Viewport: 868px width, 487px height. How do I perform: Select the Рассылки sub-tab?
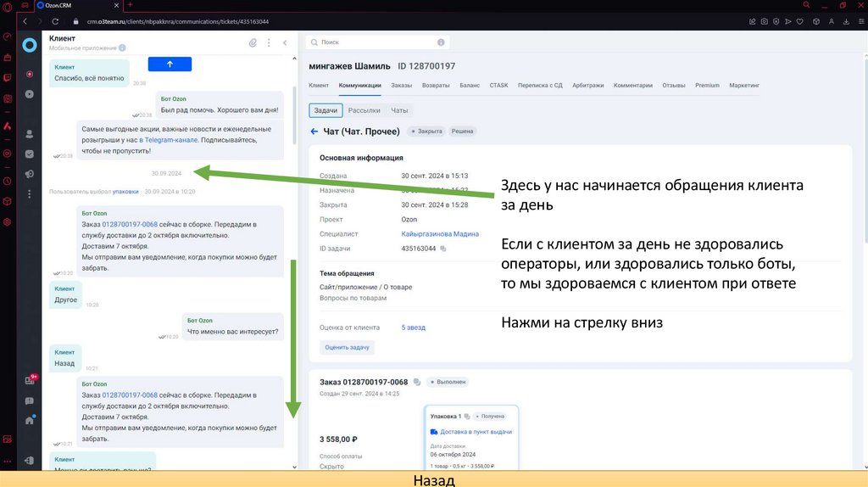pos(364,110)
